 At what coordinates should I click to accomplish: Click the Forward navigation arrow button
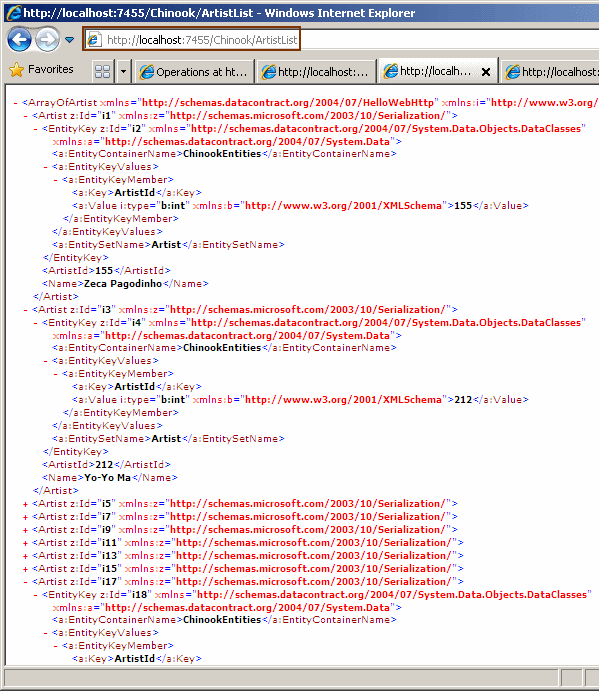pyautogui.click(x=47, y=40)
